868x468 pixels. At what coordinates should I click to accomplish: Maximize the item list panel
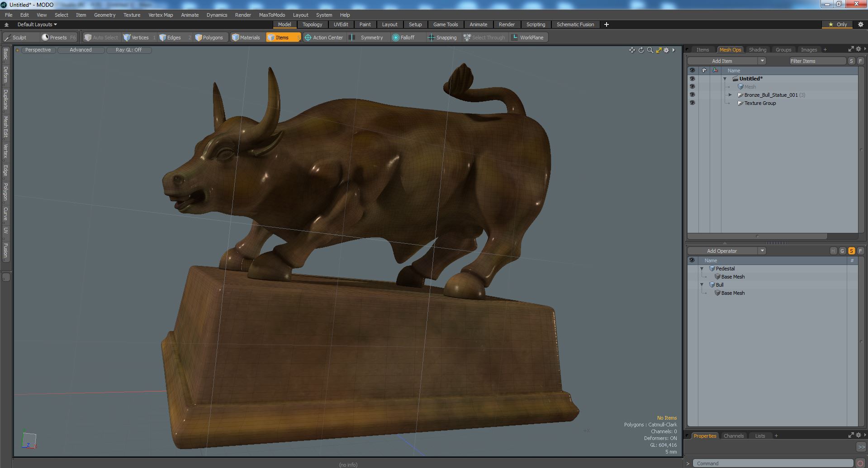[x=851, y=49]
